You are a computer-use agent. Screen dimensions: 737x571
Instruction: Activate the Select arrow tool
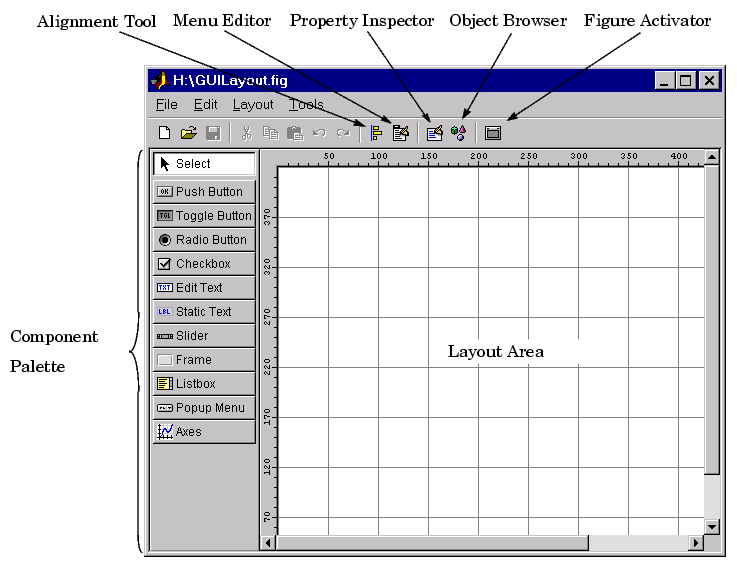(204, 164)
